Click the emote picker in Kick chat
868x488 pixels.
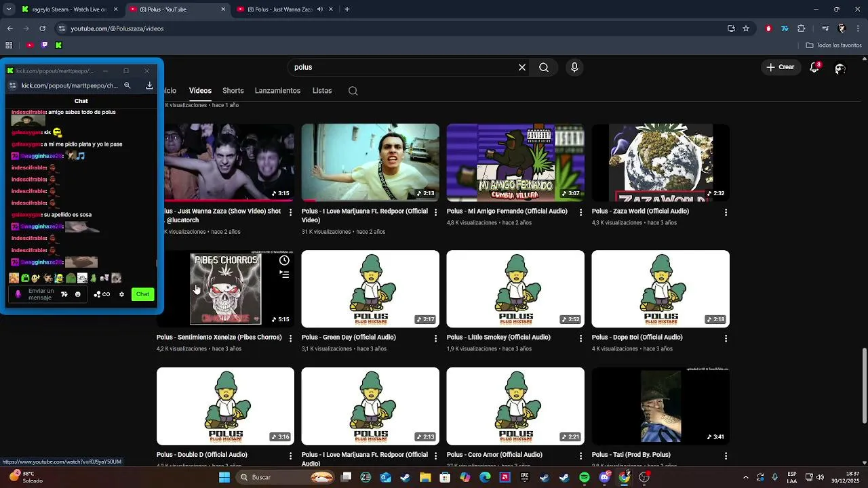77,294
